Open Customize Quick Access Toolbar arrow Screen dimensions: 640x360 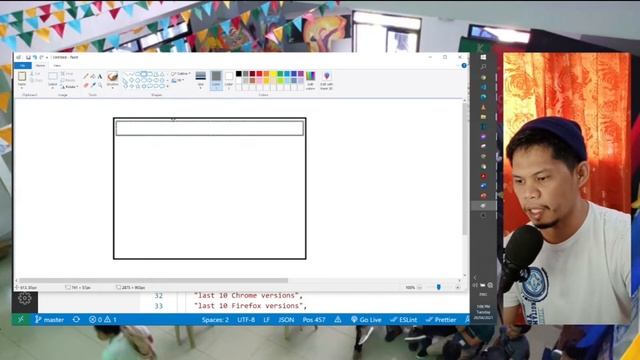pos(47,58)
